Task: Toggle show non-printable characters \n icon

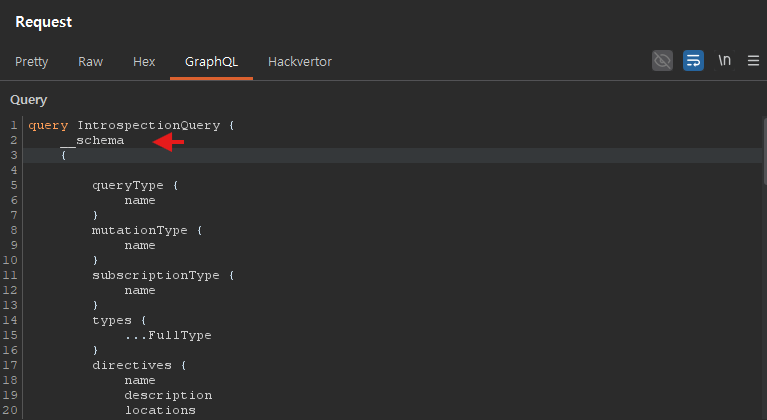Action: [724, 61]
